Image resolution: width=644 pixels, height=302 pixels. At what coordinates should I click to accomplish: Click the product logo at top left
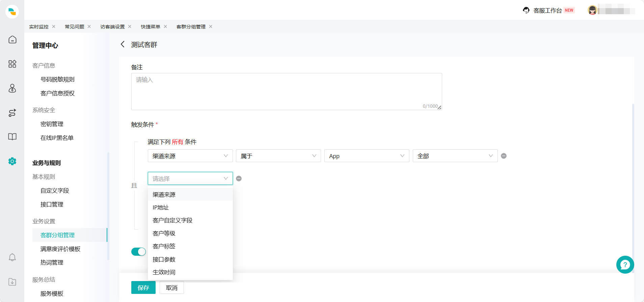pyautogui.click(x=12, y=11)
